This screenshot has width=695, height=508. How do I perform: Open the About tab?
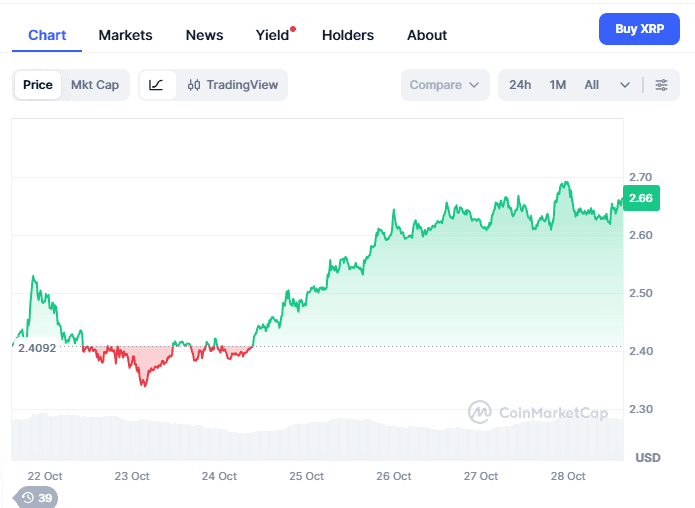click(x=427, y=35)
